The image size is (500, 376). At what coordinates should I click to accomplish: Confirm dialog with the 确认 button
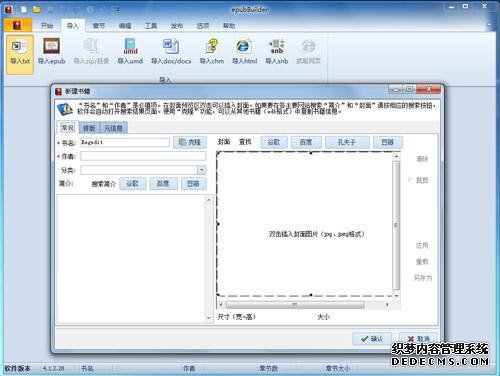click(372, 339)
